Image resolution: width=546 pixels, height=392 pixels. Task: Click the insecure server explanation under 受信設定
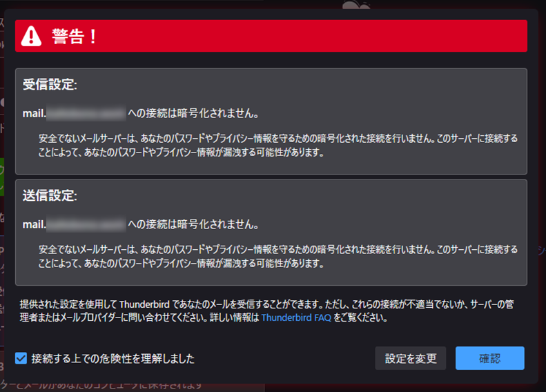pyautogui.click(x=278, y=146)
